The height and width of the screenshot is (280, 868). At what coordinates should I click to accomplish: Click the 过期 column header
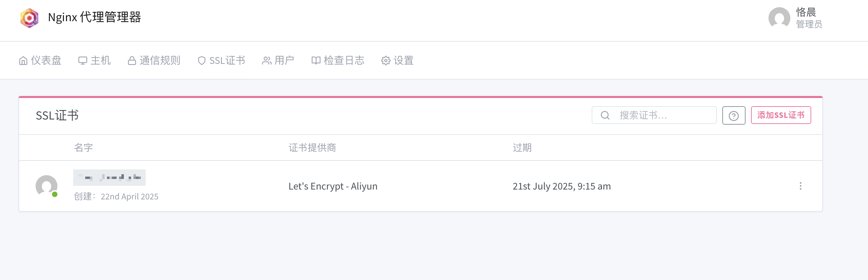pyautogui.click(x=522, y=148)
